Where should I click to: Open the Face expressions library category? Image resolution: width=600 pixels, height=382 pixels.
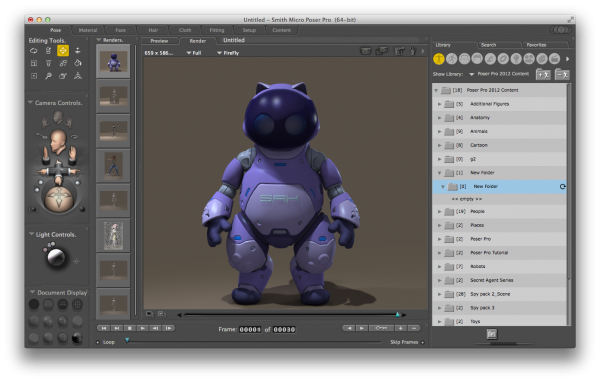tap(464, 59)
